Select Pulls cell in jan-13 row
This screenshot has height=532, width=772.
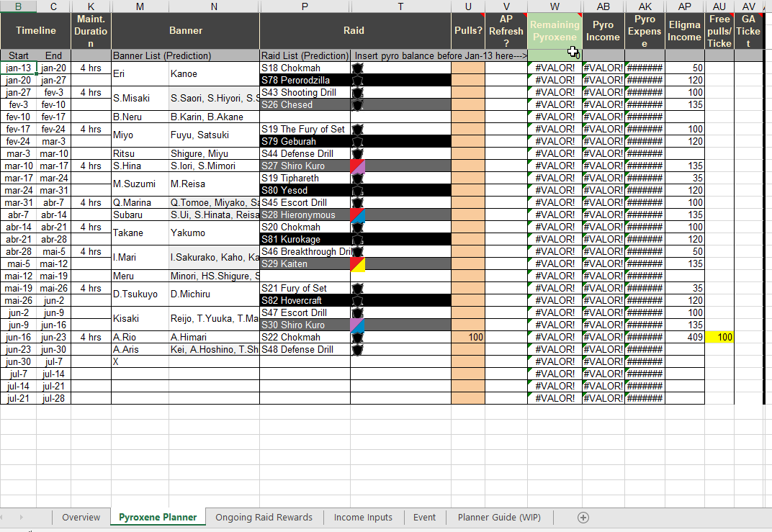tap(467, 68)
